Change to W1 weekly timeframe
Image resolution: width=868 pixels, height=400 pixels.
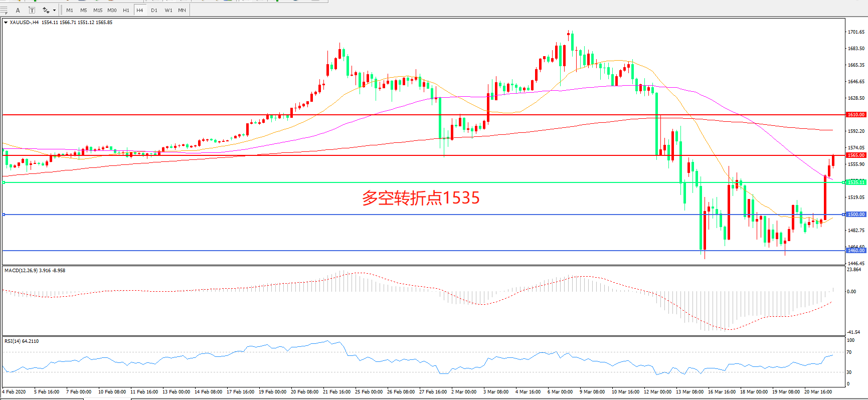tap(168, 10)
